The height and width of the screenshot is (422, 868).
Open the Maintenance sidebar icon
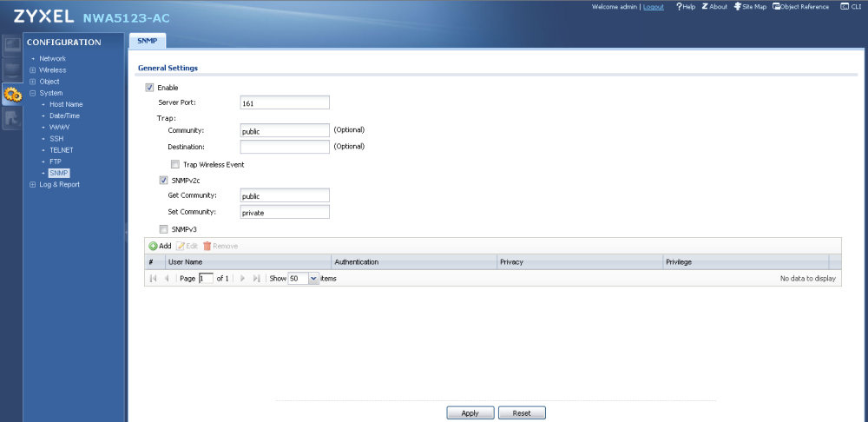click(x=11, y=118)
